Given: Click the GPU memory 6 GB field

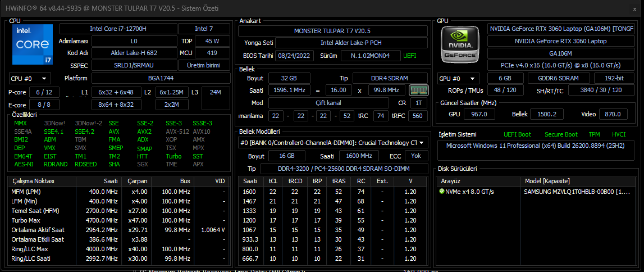Looking at the screenshot, I should pos(505,79).
